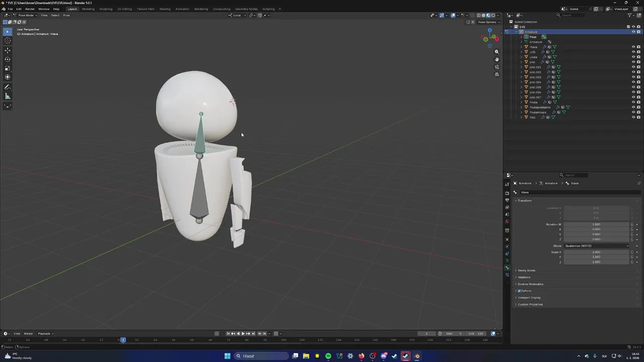Image resolution: width=644 pixels, height=362 pixels.
Task: Click the Blender logo menu icon
Action: (x=4, y=9)
